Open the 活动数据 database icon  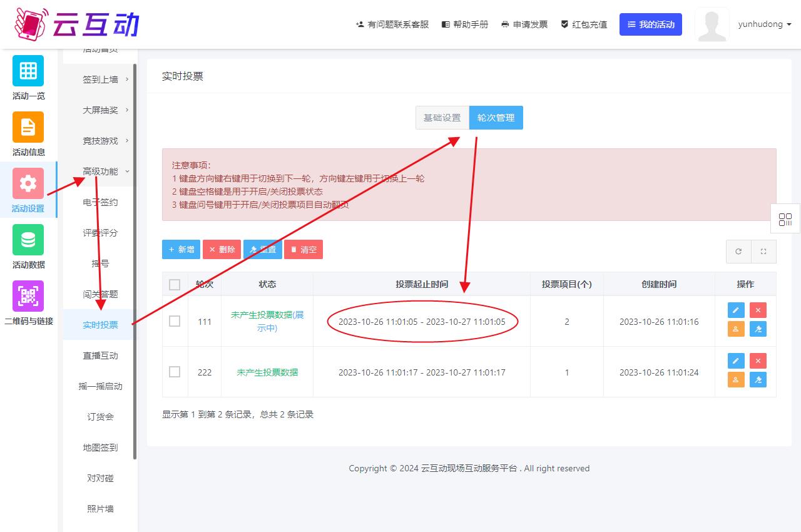click(28, 240)
